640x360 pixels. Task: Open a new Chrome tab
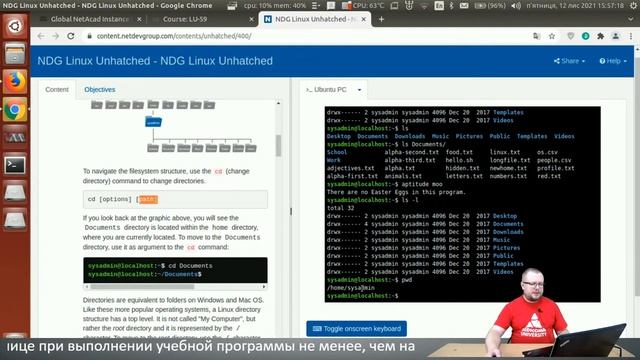(381, 19)
